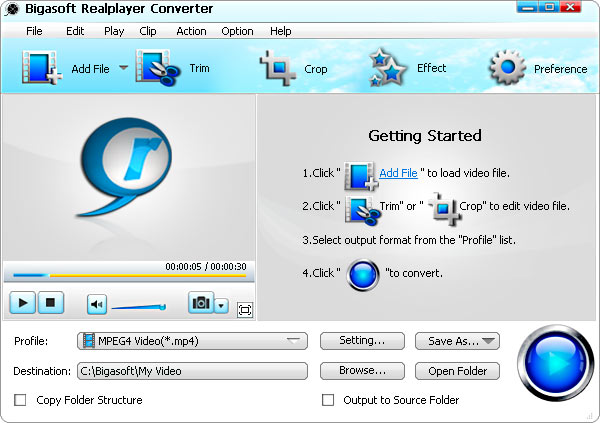
Task: Open the Effect stars toolbar icon
Action: click(387, 67)
